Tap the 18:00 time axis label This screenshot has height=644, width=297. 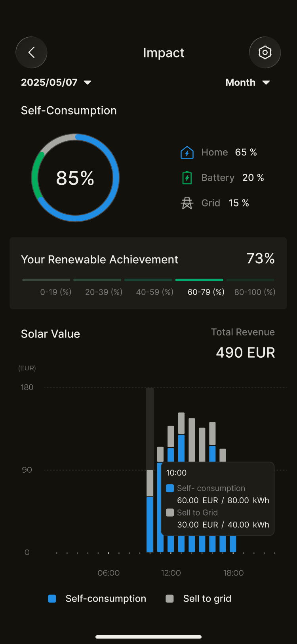pyautogui.click(x=233, y=573)
